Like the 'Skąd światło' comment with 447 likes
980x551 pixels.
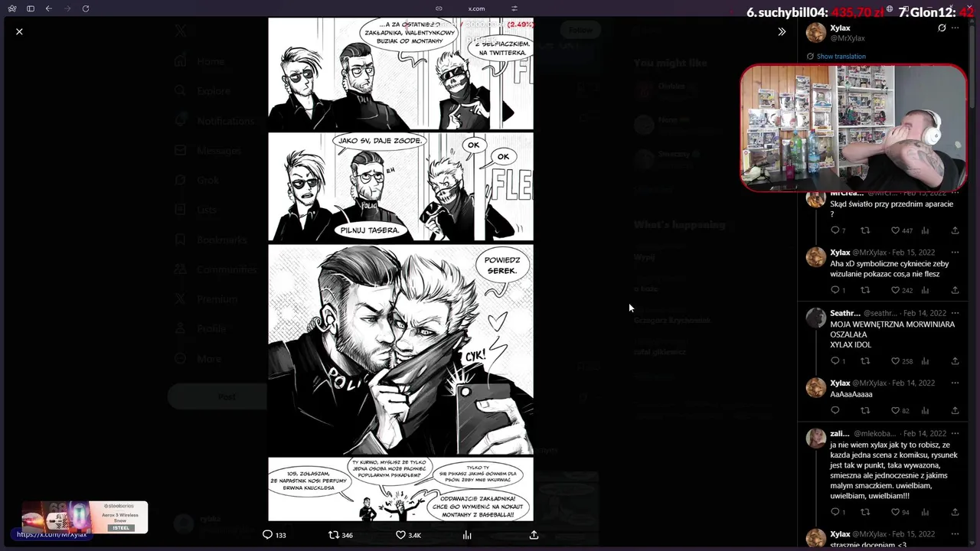coord(901,230)
